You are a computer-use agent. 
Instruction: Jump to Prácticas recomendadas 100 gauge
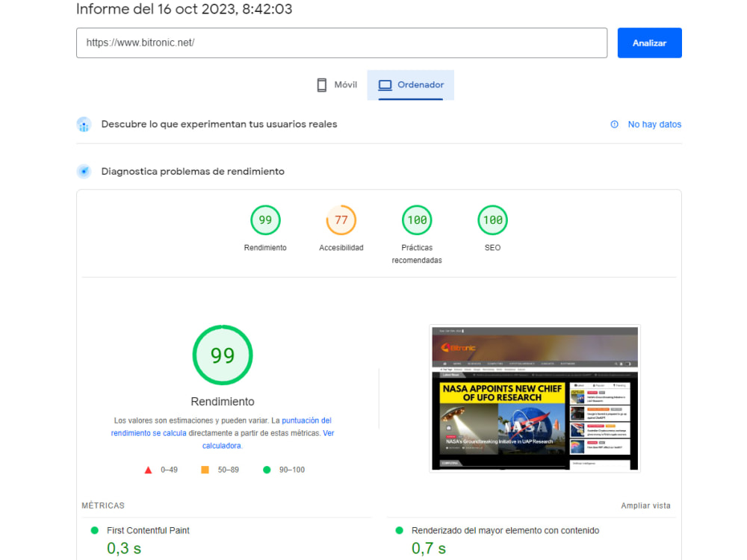417,220
